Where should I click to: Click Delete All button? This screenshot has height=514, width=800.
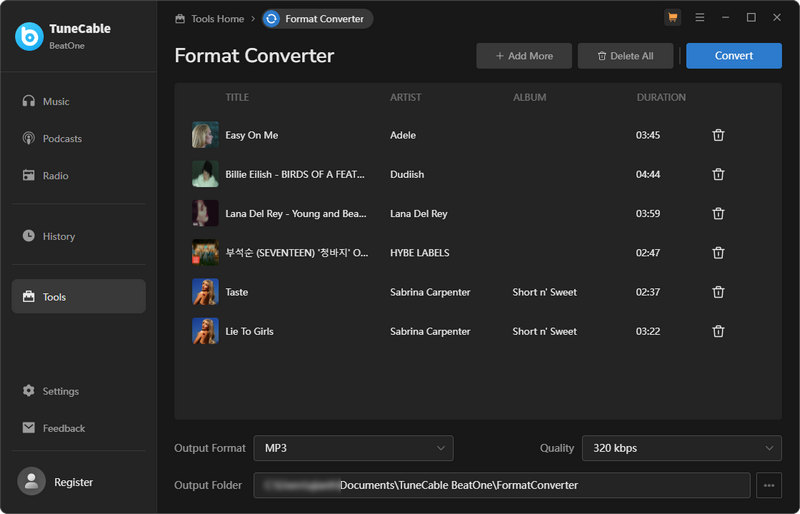point(625,56)
